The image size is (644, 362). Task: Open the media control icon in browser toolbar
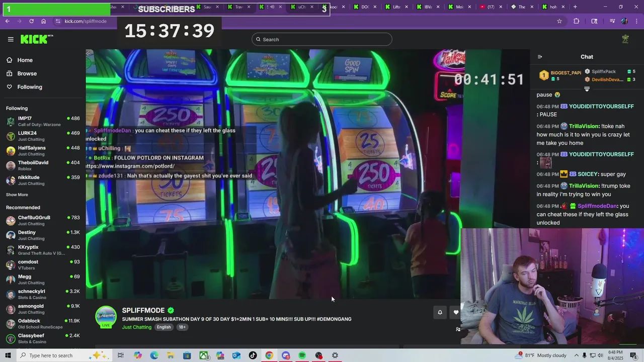(612, 21)
